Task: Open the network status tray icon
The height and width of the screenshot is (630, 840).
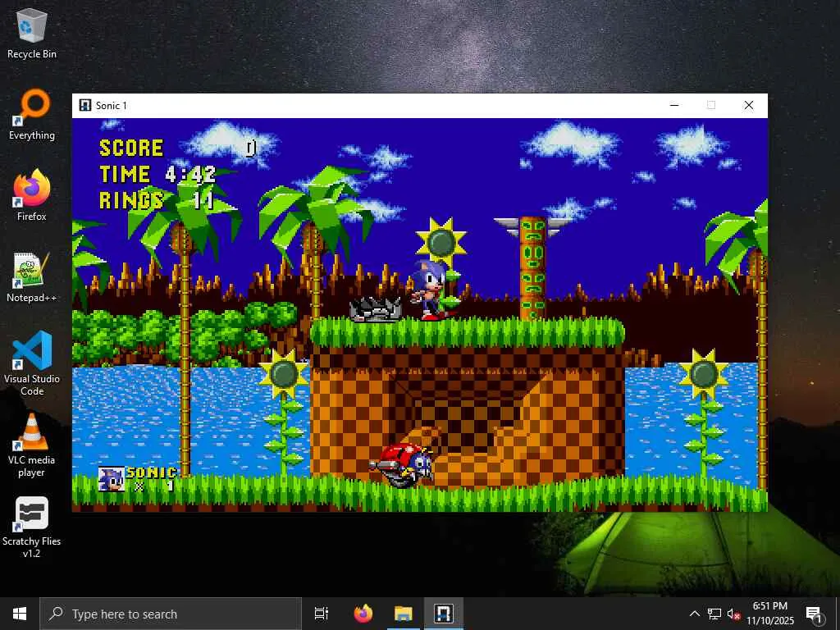Action: (x=714, y=614)
